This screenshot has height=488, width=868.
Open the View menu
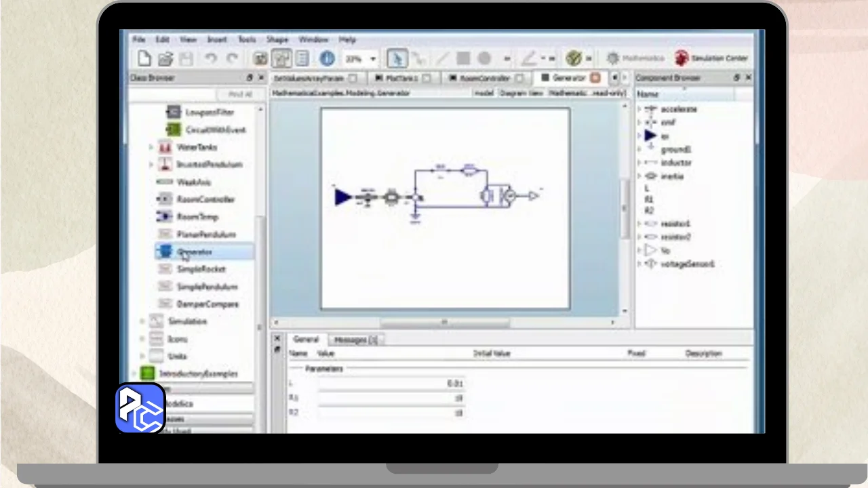[188, 40]
